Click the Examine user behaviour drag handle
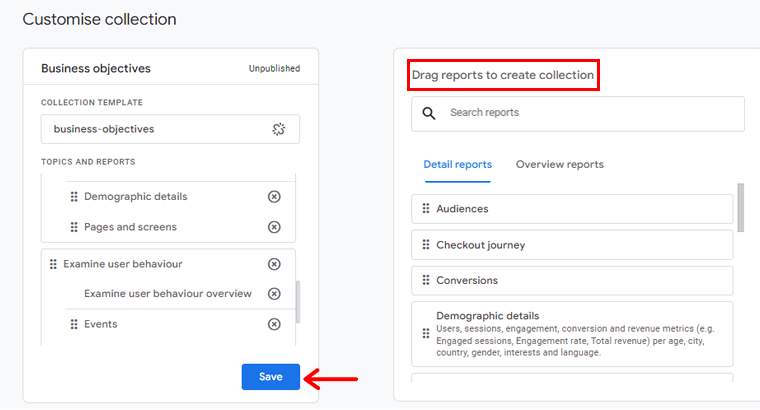 pyautogui.click(x=53, y=264)
